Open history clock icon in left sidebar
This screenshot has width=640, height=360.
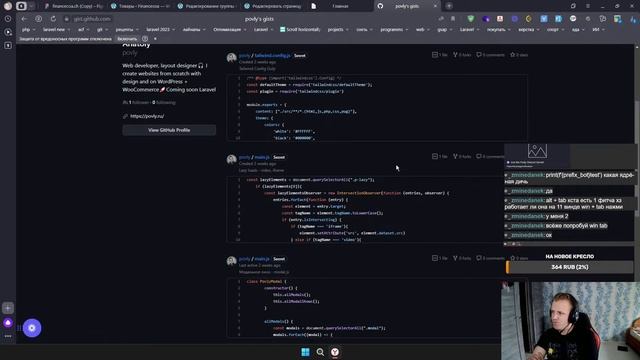[8, 19]
